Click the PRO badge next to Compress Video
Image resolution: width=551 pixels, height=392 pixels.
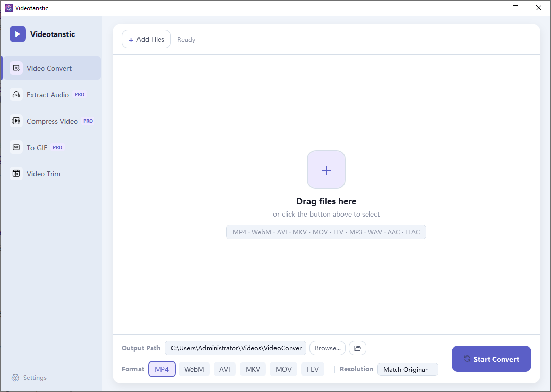click(88, 121)
